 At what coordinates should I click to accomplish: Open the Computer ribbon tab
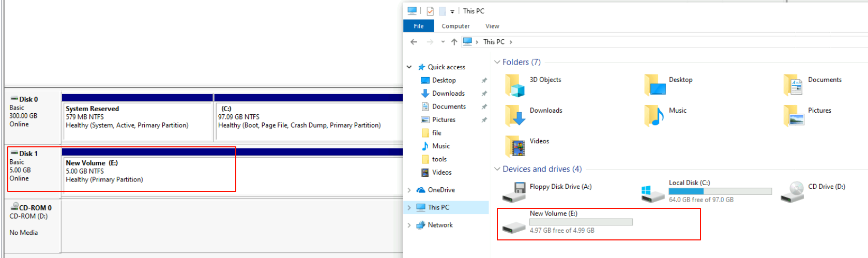coord(455,26)
